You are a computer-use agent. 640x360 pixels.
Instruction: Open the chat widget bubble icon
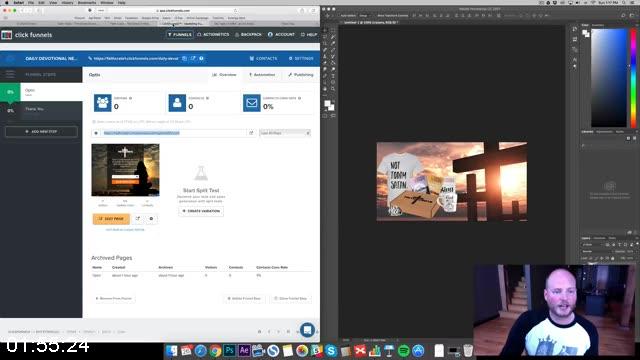pos(307,330)
